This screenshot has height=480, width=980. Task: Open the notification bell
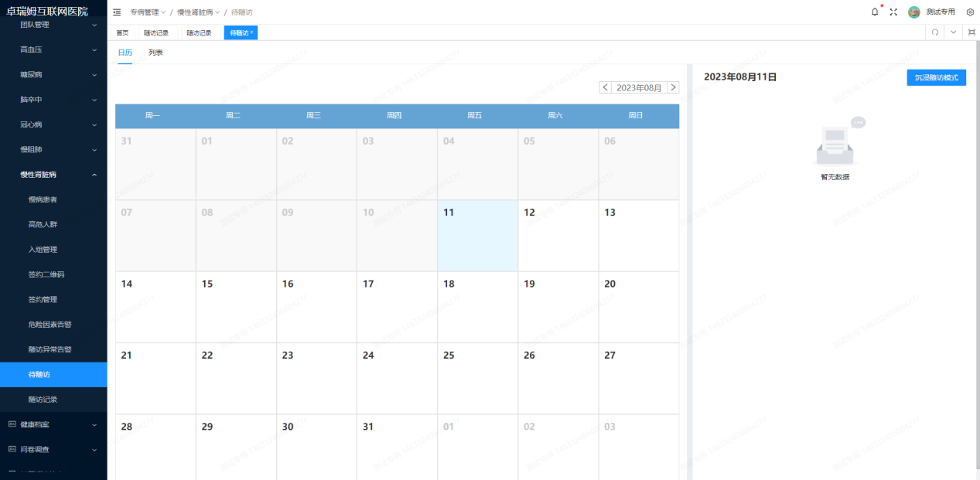coord(875,12)
